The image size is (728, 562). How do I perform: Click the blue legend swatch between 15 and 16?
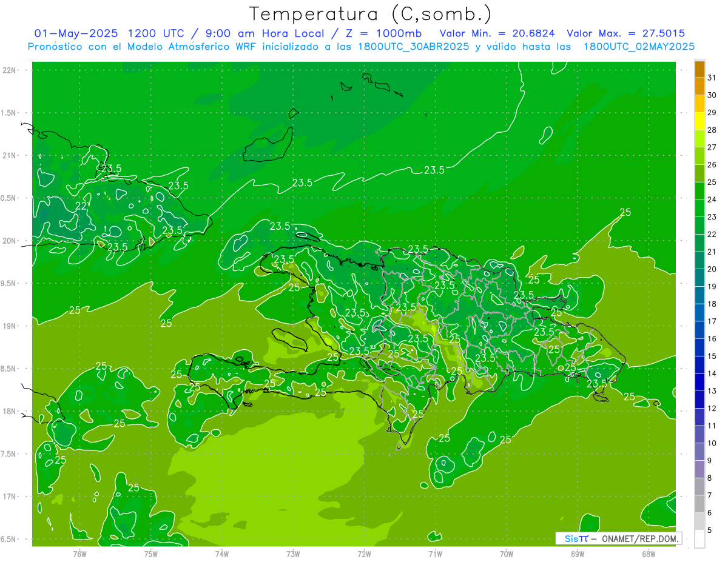[x=699, y=347]
